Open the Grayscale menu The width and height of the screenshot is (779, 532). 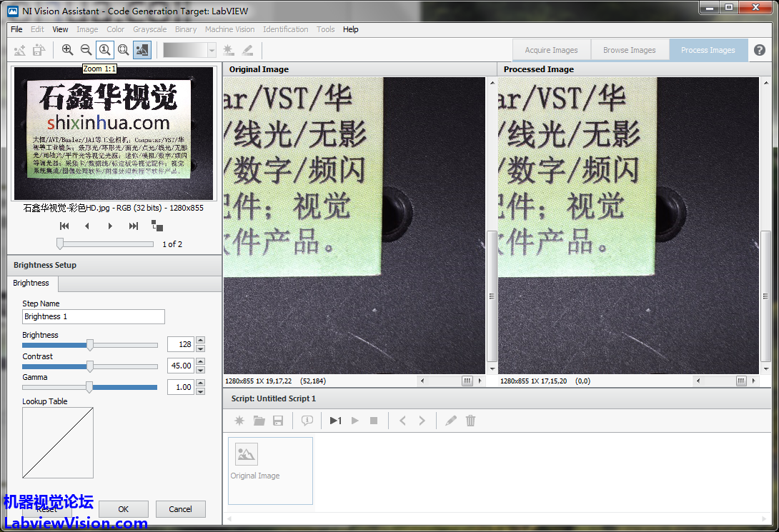(150, 29)
